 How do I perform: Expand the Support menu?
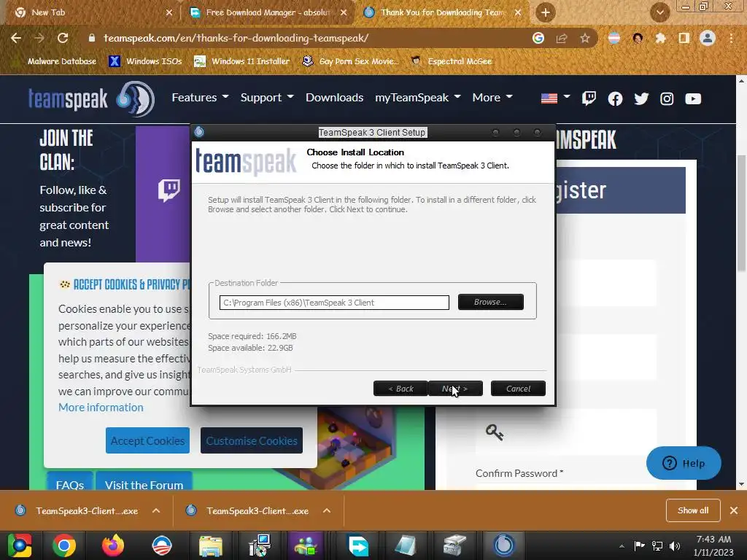click(267, 98)
